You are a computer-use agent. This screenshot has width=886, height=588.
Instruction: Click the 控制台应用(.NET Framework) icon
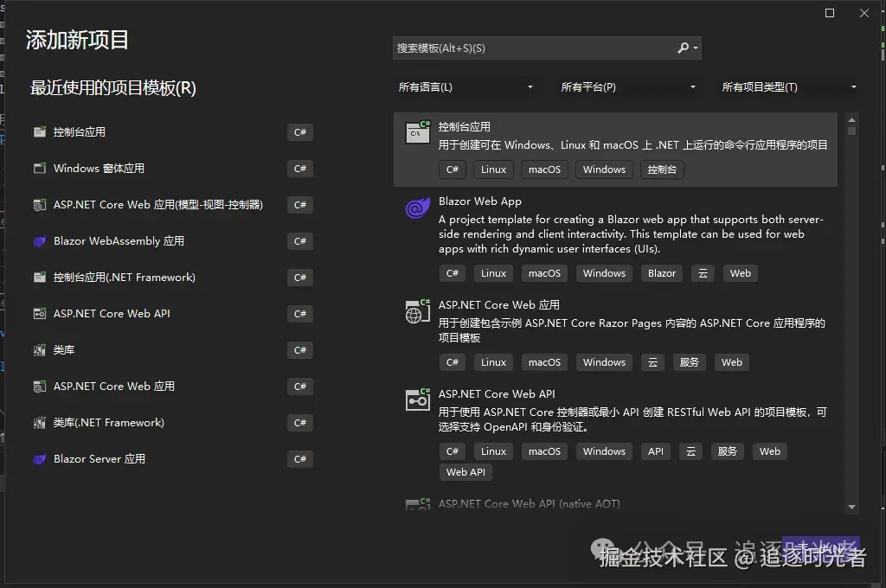click(x=40, y=278)
